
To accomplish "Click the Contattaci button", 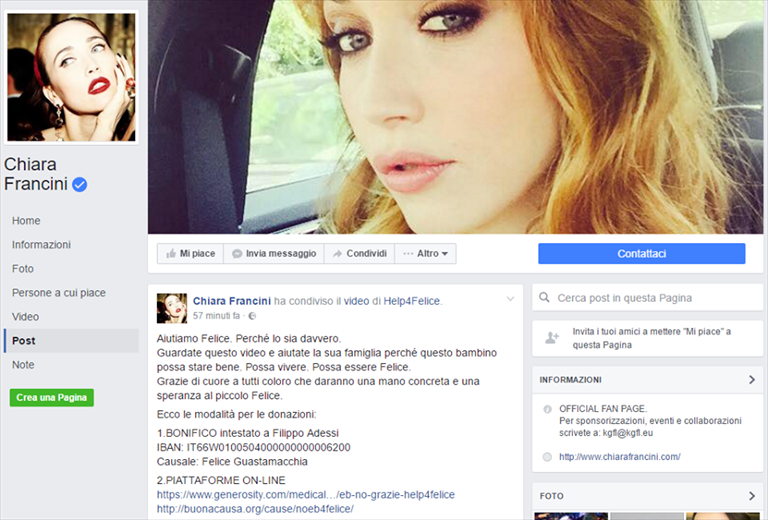I will (x=642, y=254).
